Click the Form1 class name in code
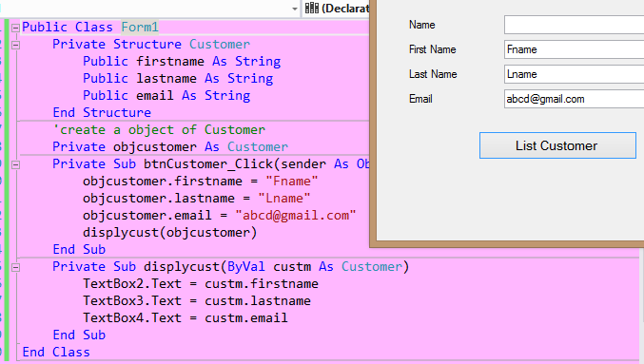Screen dimensions: 644x364 (x=140, y=27)
